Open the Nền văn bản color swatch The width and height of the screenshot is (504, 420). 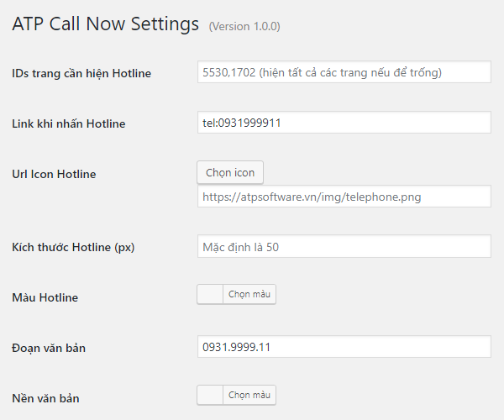pos(210,395)
